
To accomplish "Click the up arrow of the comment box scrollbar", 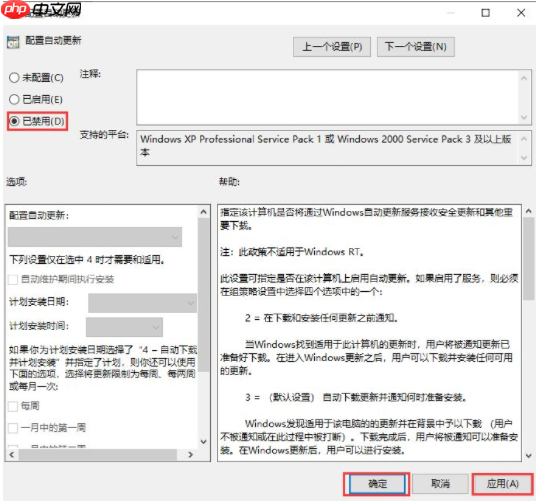I will point(524,78).
